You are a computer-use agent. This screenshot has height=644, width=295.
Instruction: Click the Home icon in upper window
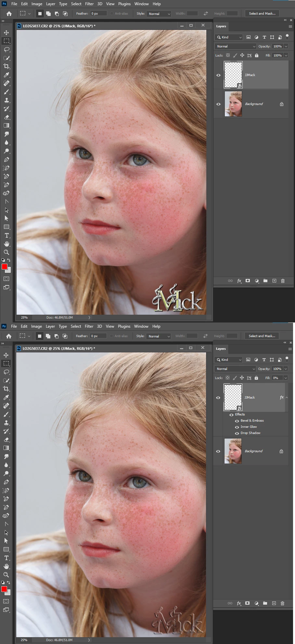click(x=9, y=14)
